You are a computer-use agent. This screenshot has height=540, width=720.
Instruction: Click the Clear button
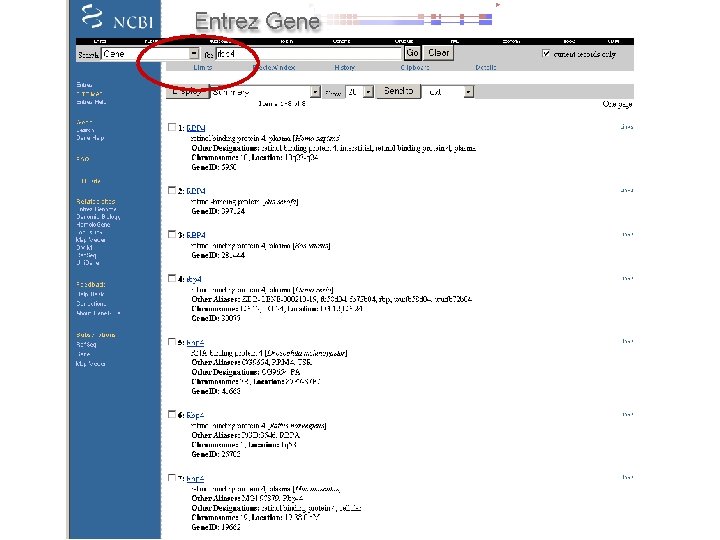pyautogui.click(x=439, y=53)
